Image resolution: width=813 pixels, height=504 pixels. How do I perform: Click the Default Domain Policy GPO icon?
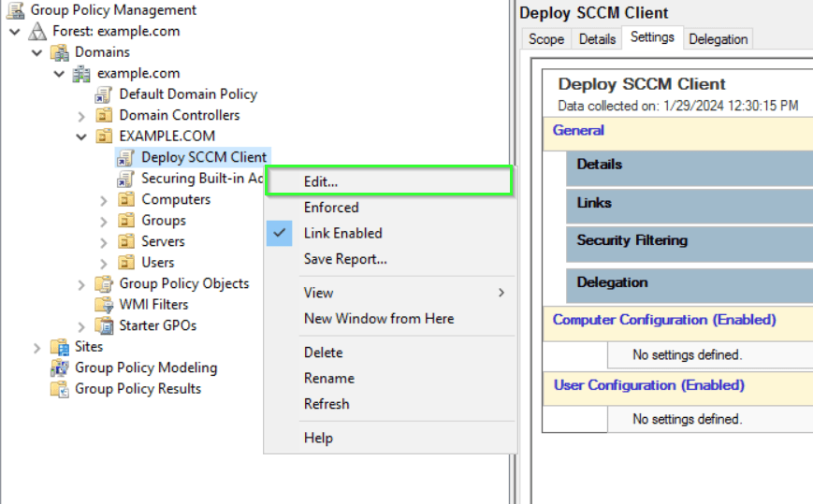104,94
